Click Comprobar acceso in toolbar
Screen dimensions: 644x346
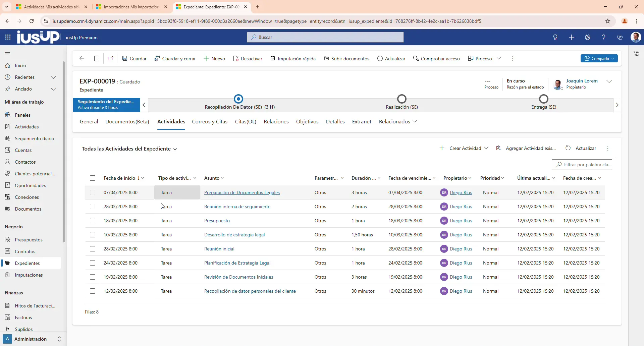point(436,59)
